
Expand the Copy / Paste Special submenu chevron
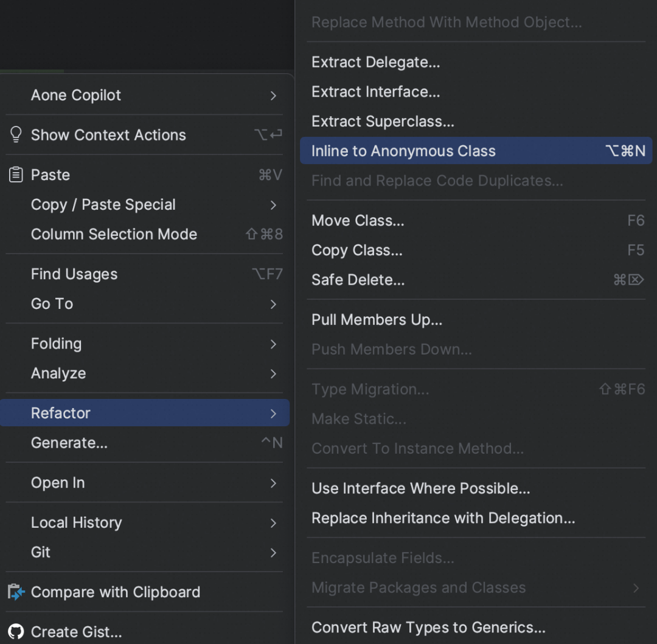point(273,205)
